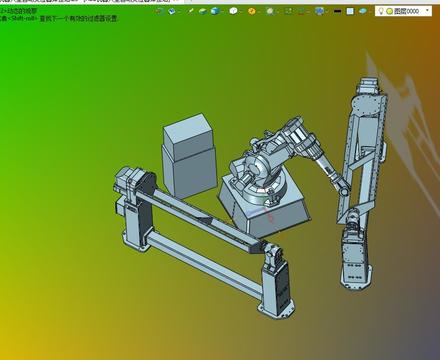Screen dimensions: 440x360
Task: Click the black line color swatch
Action: click(x=337, y=11)
